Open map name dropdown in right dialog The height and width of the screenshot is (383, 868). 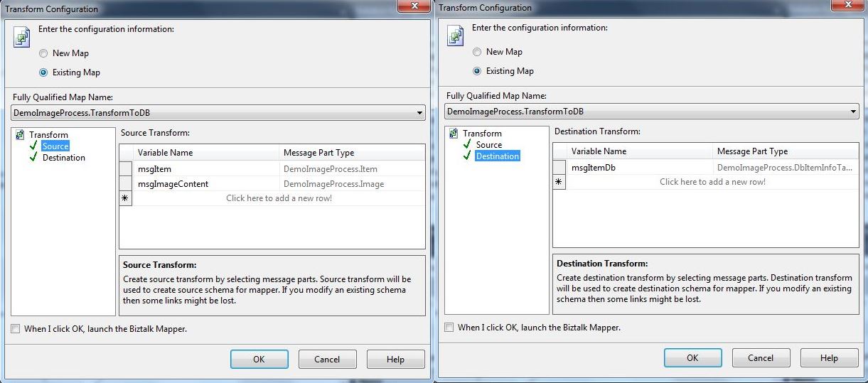point(852,112)
